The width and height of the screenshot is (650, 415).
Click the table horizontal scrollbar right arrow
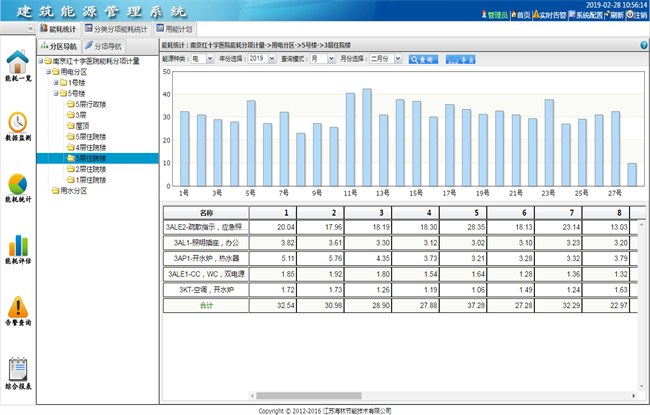coord(633,396)
